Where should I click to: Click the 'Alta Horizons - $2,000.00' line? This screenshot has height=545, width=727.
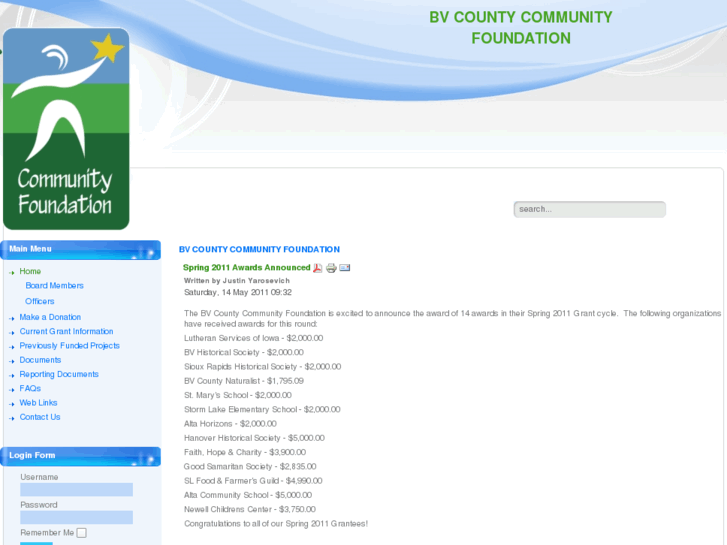point(230,424)
